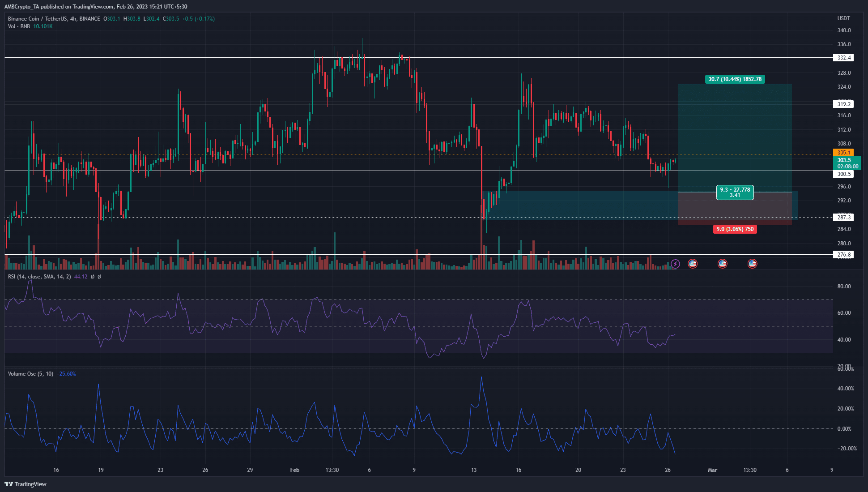868x492 pixels.
Task: Open the rightmost US flag economic event icon
Action: pos(752,264)
